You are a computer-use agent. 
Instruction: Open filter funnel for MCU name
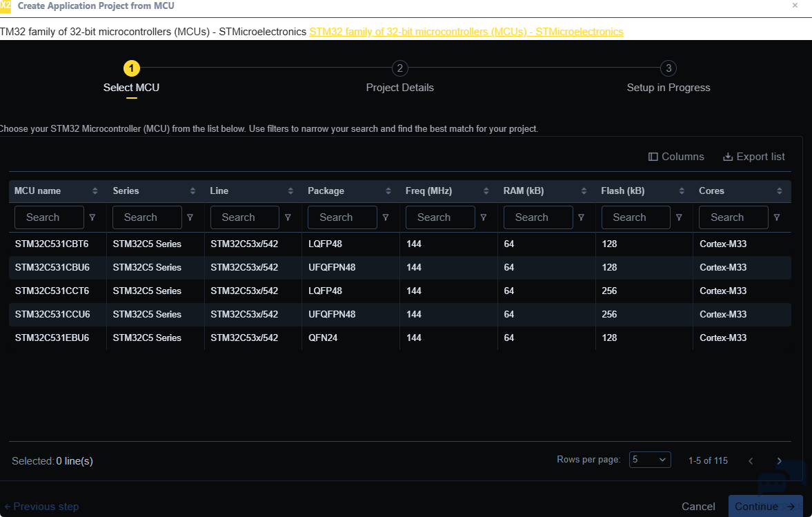[92, 217]
